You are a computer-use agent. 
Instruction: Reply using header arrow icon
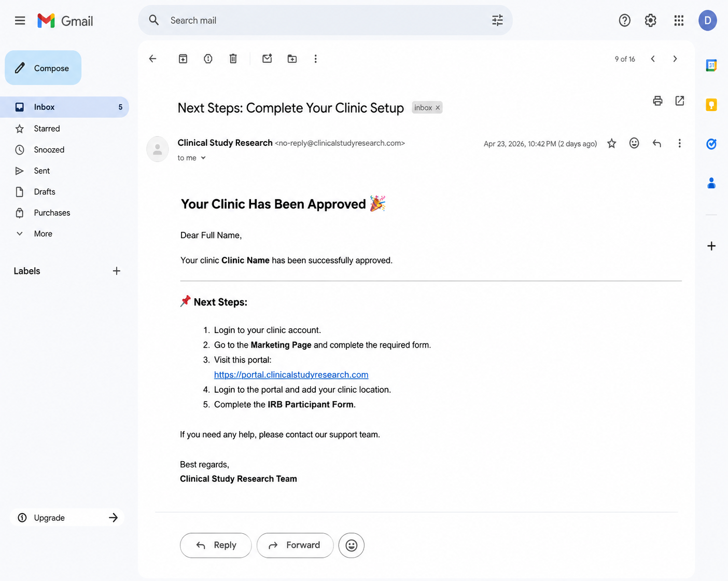pyautogui.click(x=657, y=143)
